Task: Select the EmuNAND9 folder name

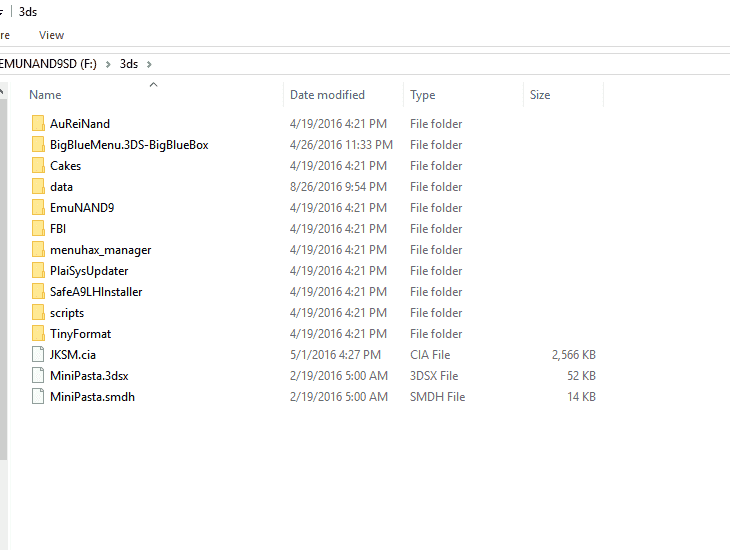Action: [x=82, y=208]
